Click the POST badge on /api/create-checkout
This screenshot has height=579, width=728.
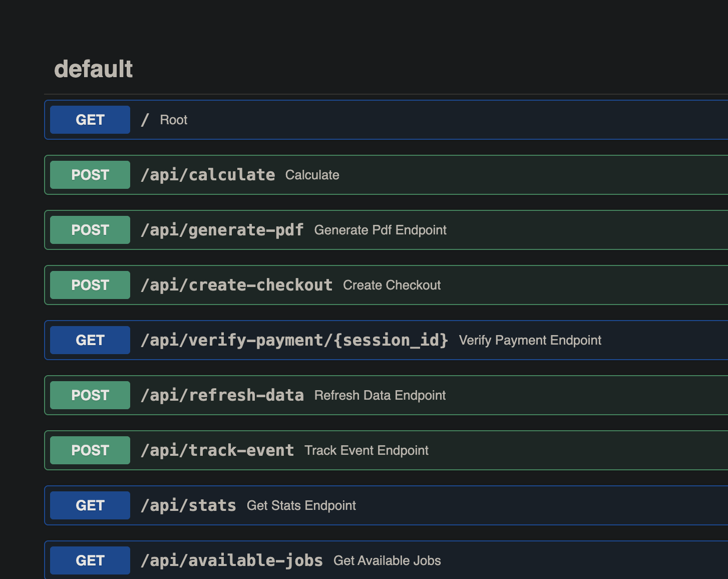pyautogui.click(x=90, y=284)
